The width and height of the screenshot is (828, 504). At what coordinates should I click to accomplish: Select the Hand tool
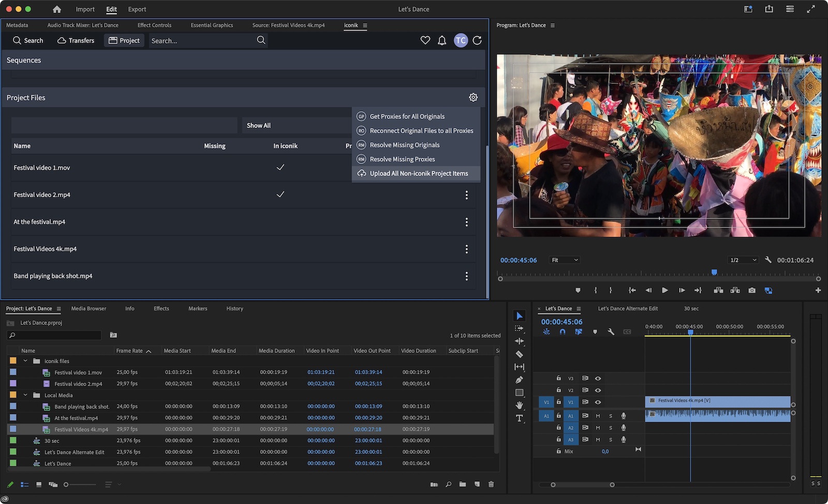[519, 405]
